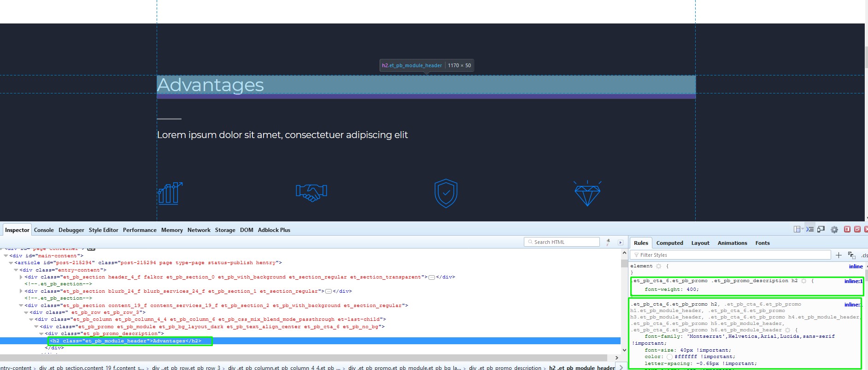The height and width of the screenshot is (370, 868).
Task: Toggle the .cls class panel
Action: (x=864, y=255)
